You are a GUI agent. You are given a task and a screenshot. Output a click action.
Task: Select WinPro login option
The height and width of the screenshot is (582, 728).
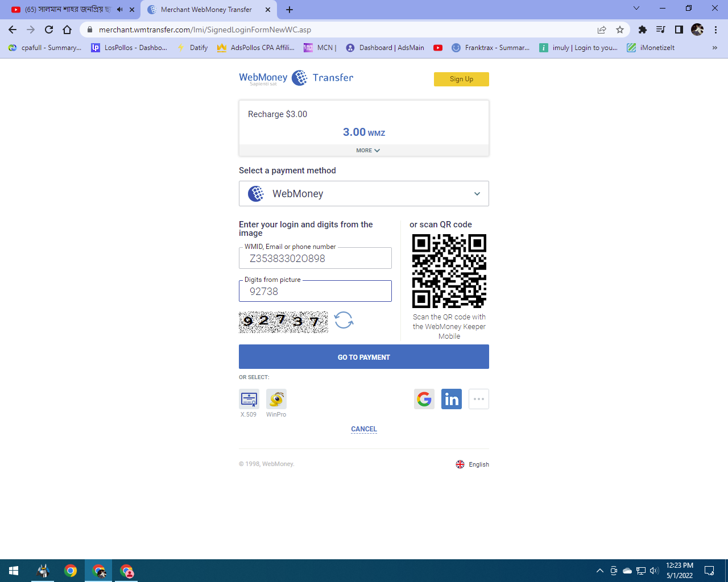276,399
